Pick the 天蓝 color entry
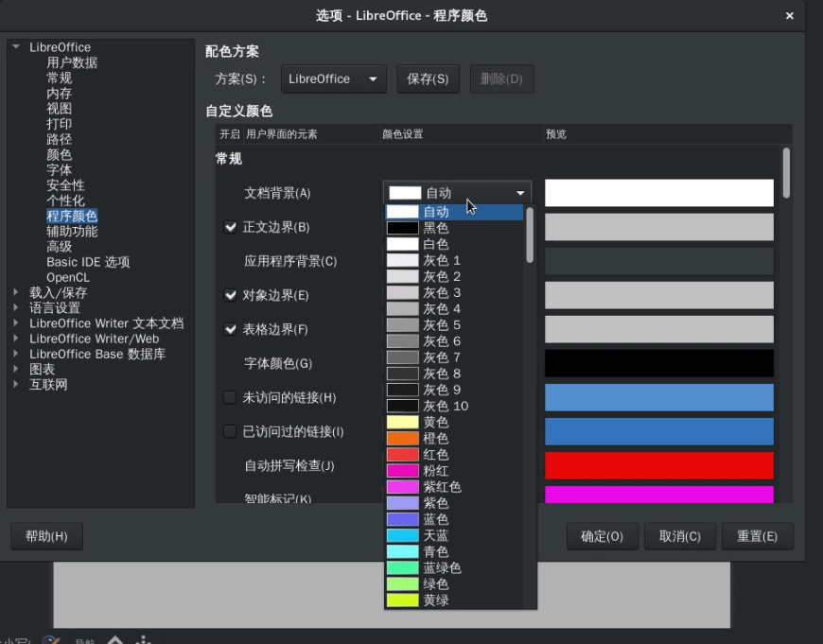 coord(454,535)
